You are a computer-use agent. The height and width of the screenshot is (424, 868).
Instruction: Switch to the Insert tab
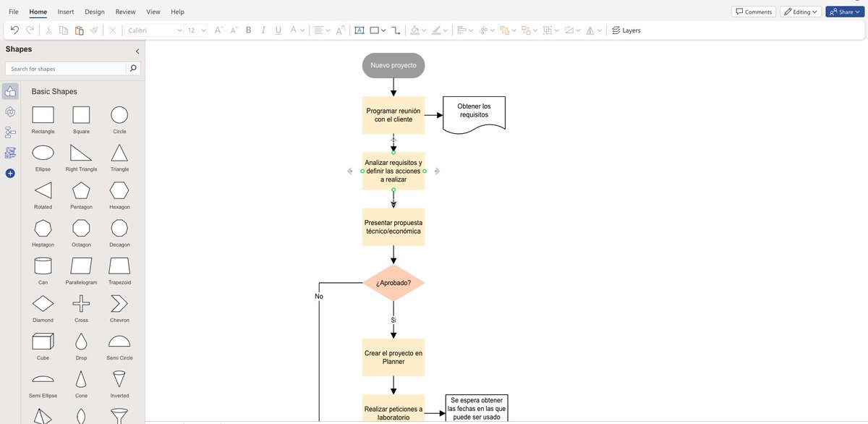click(66, 12)
